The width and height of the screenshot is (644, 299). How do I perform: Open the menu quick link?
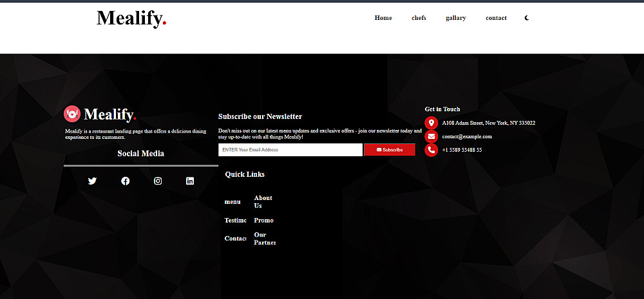pos(232,202)
